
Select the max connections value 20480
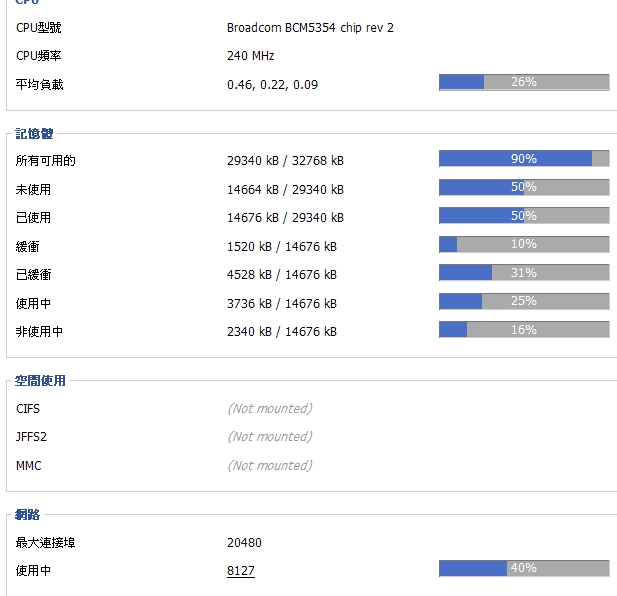(244, 543)
